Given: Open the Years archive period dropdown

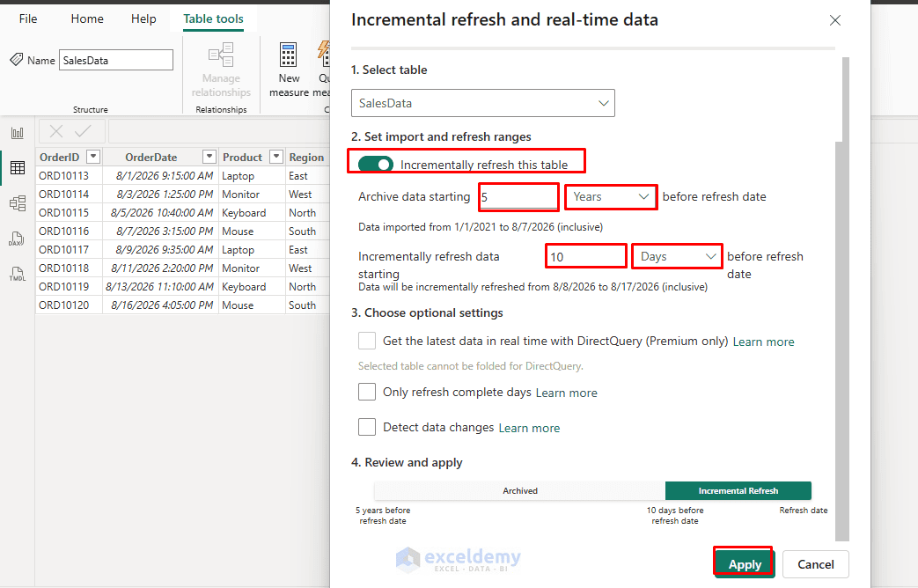Looking at the screenshot, I should point(611,197).
